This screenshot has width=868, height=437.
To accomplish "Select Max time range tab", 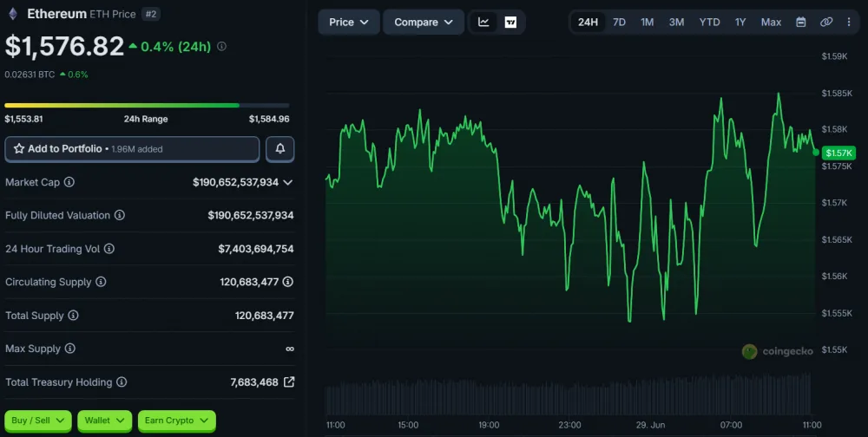I will pyautogui.click(x=771, y=23).
